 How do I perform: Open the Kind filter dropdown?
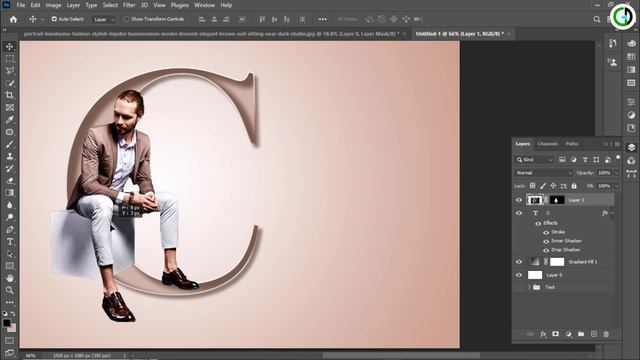coord(534,160)
